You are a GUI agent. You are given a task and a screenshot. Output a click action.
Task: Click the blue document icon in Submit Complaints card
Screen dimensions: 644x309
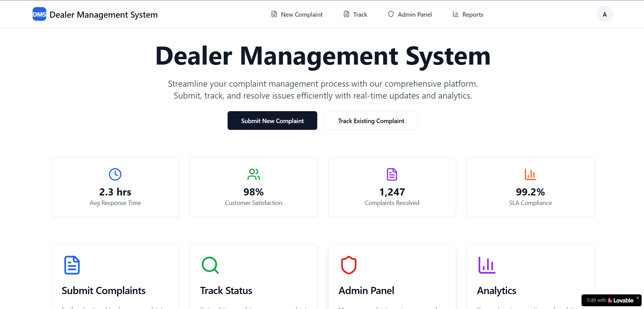(x=72, y=265)
